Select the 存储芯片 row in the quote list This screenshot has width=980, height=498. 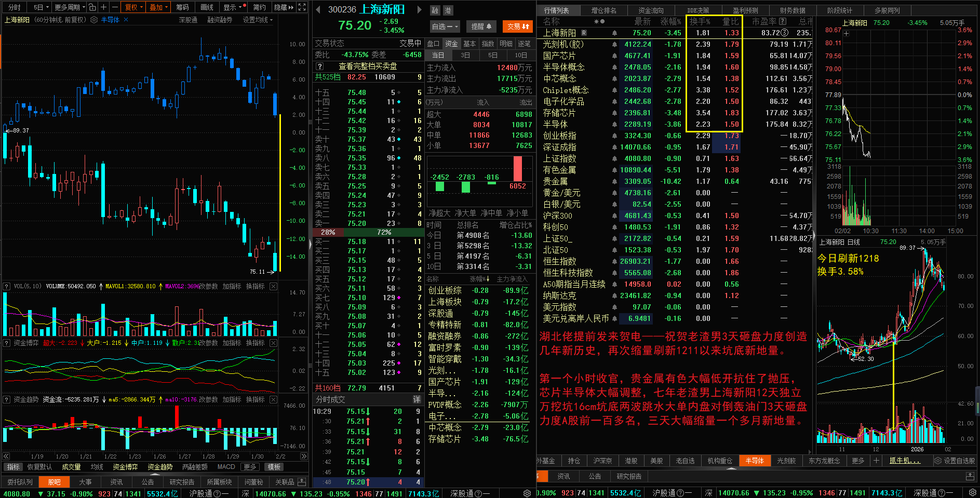(x=674, y=113)
